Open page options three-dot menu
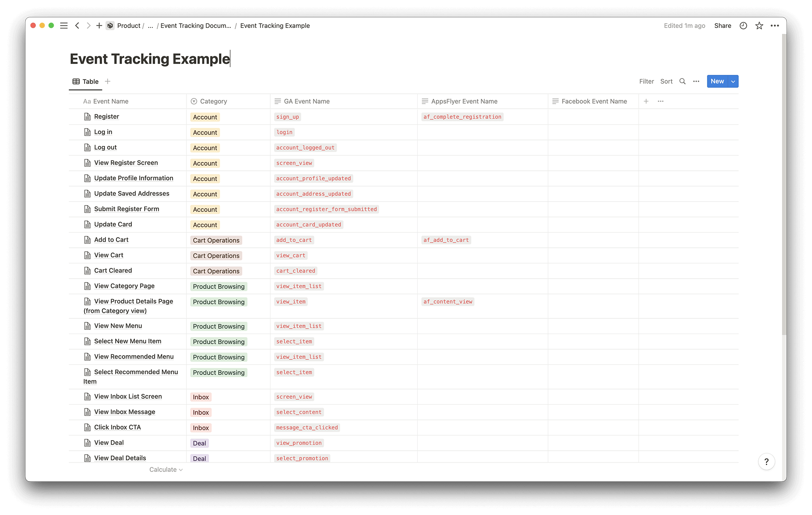 point(775,26)
